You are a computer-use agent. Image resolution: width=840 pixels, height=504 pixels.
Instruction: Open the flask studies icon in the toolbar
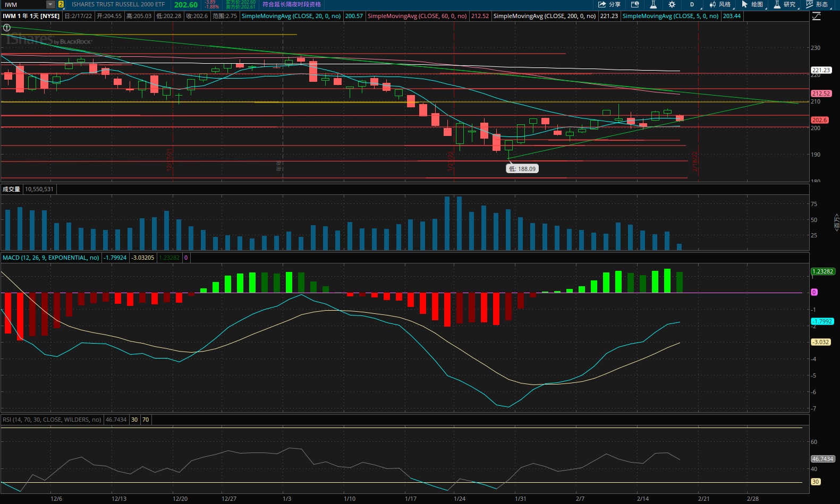654,4
